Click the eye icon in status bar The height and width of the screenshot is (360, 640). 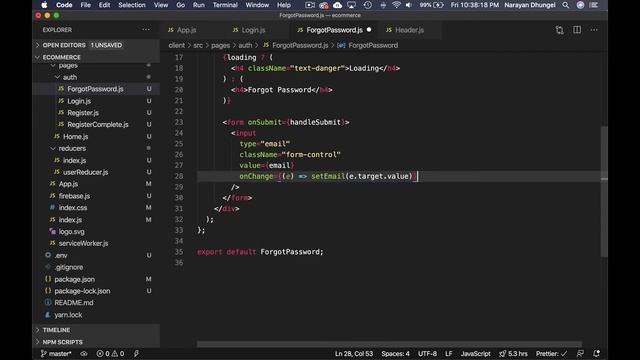coord(84,353)
